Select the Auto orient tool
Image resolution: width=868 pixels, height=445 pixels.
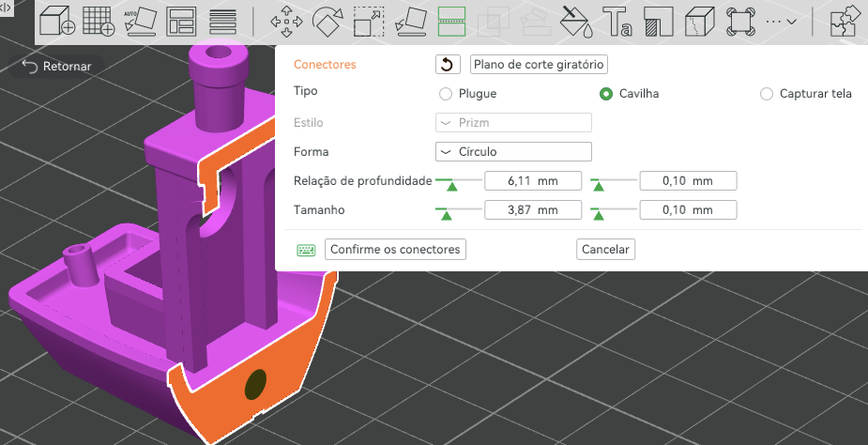141,21
